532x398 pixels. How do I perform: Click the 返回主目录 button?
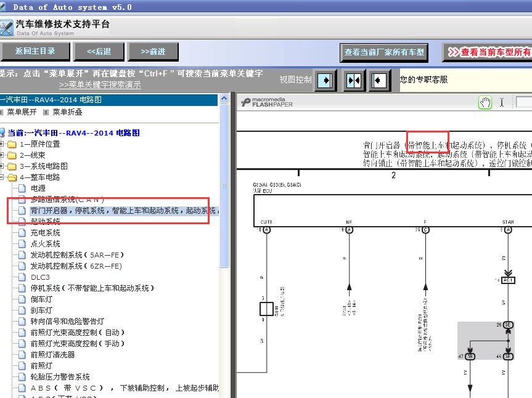35,51
